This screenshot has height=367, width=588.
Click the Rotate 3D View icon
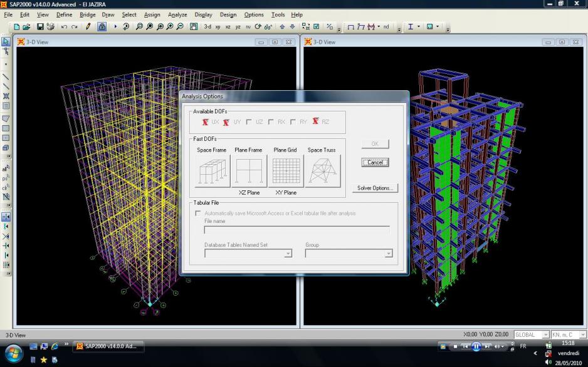coord(258,26)
